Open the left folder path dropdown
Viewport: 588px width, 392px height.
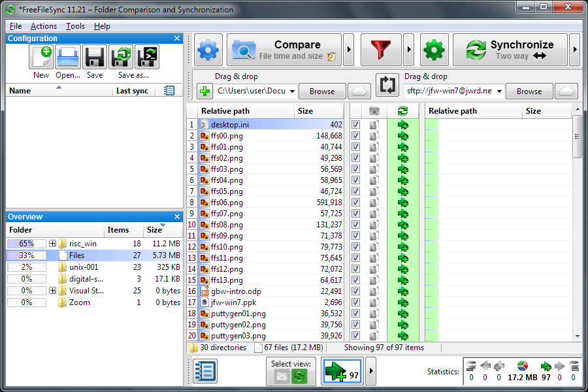pyautogui.click(x=292, y=91)
